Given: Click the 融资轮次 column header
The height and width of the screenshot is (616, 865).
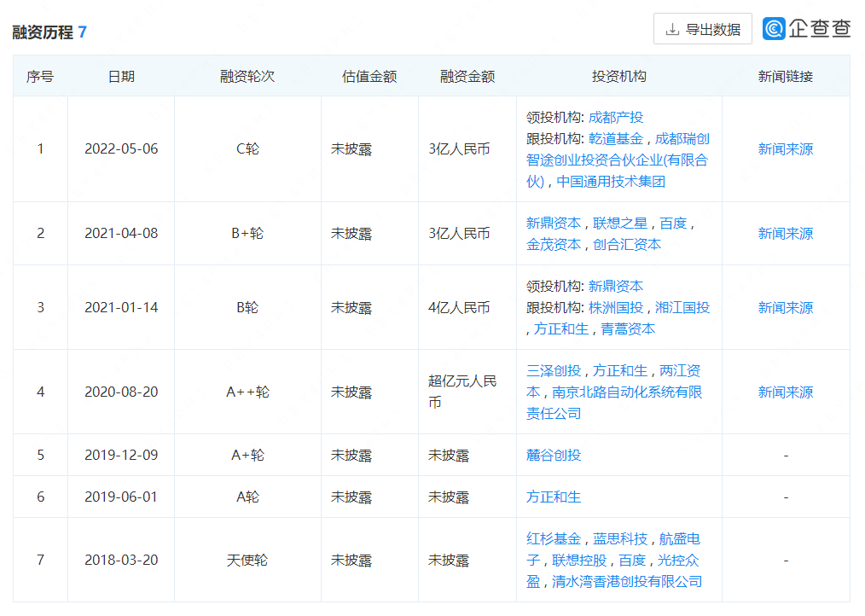Looking at the screenshot, I should click(x=247, y=76).
